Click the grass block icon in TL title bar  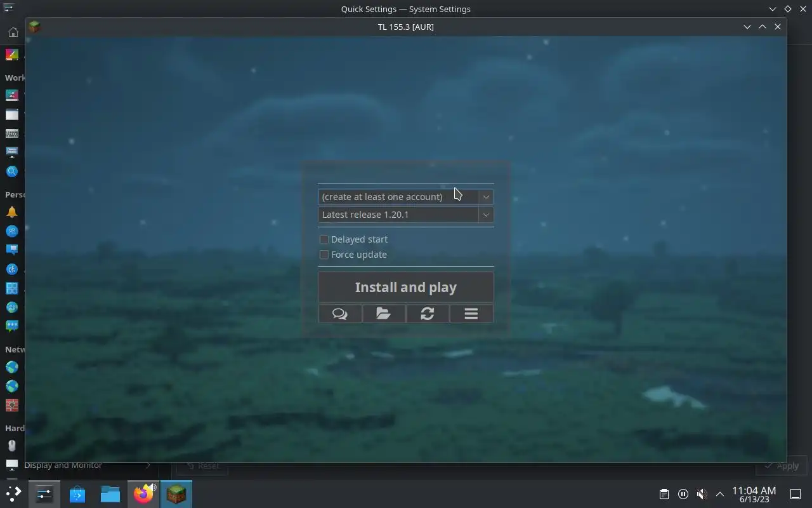[34, 27]
